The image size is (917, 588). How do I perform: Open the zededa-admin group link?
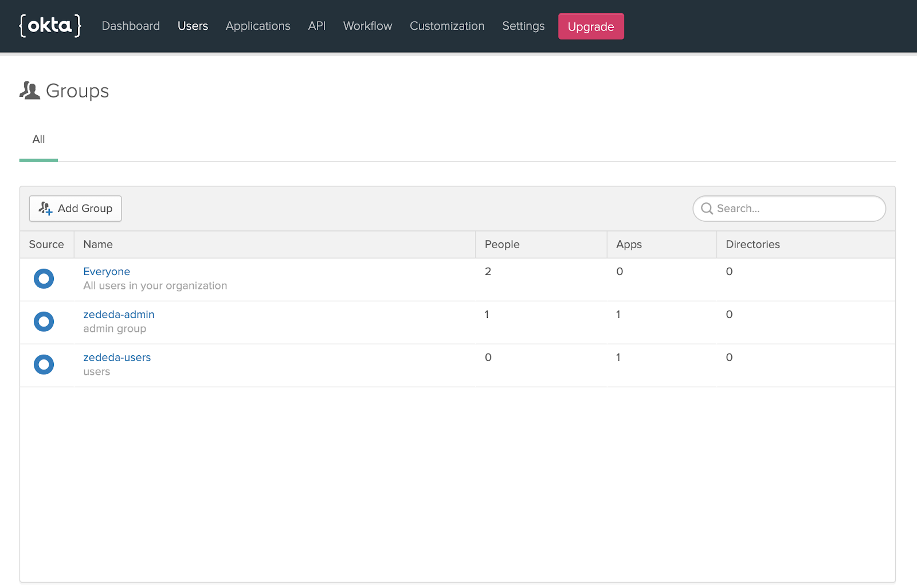coord(119,315)
